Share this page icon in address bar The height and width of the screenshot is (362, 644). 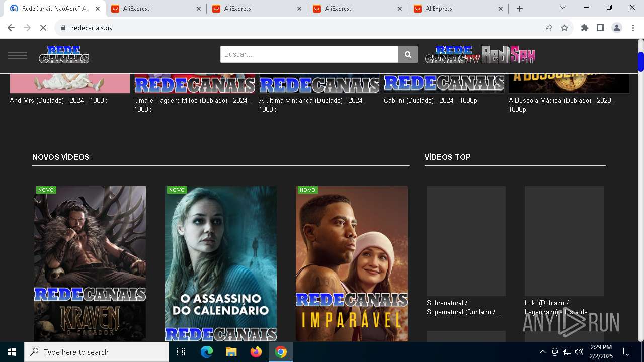pyautogui.click(x=548, y=28)
